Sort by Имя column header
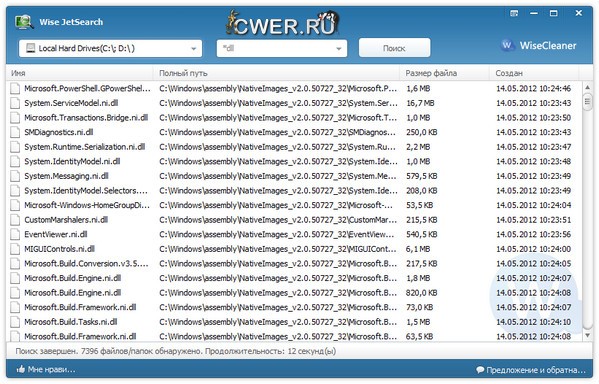 [79, 73]
